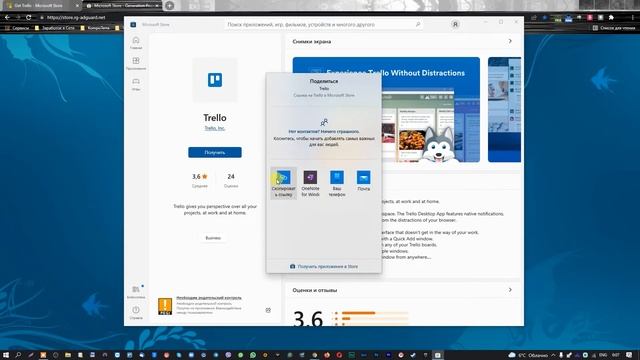The width and height of the screenshot is (640, 360).
Task: Click the Trello app logo
Action: pos(215,80)
